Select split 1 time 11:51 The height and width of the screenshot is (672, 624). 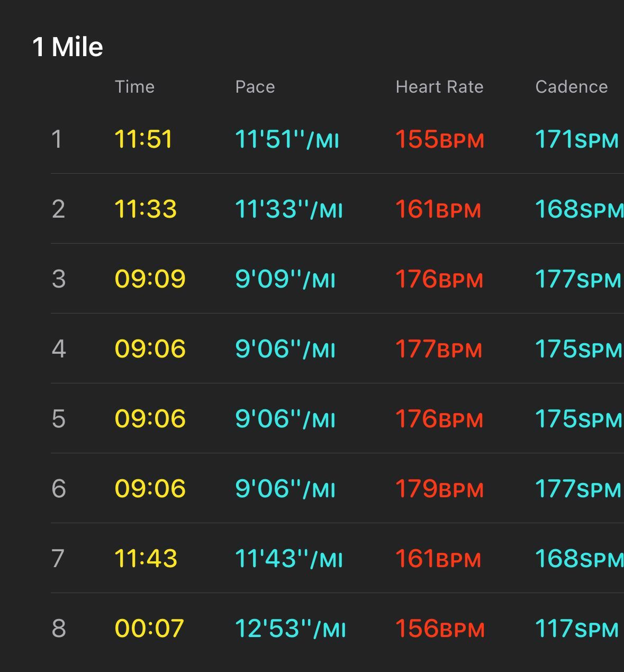(x=143, y=139)
